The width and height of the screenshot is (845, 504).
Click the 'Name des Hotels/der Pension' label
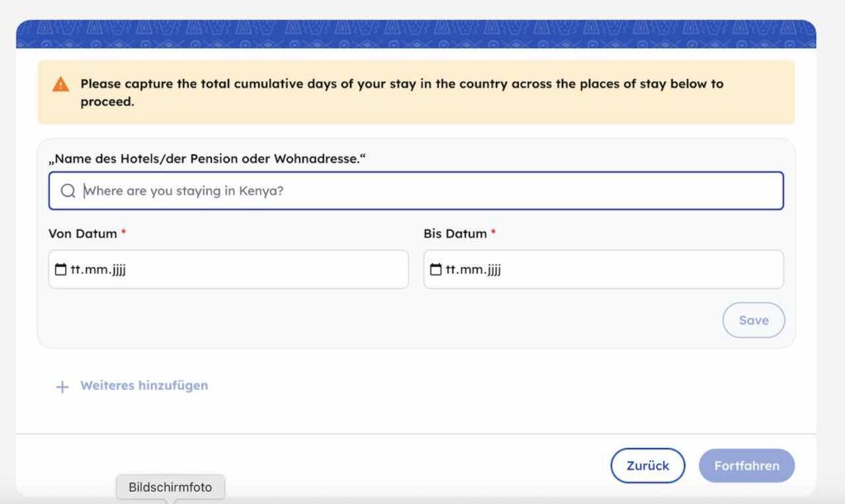207,158
